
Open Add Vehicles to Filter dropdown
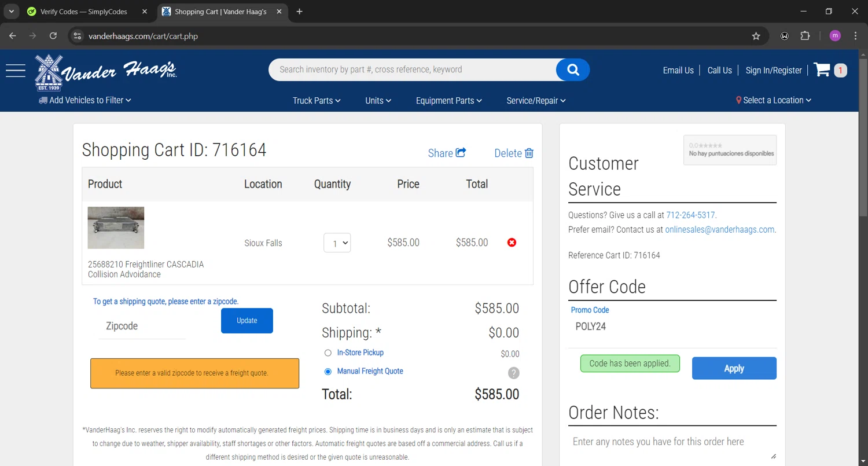click(85, 100)
